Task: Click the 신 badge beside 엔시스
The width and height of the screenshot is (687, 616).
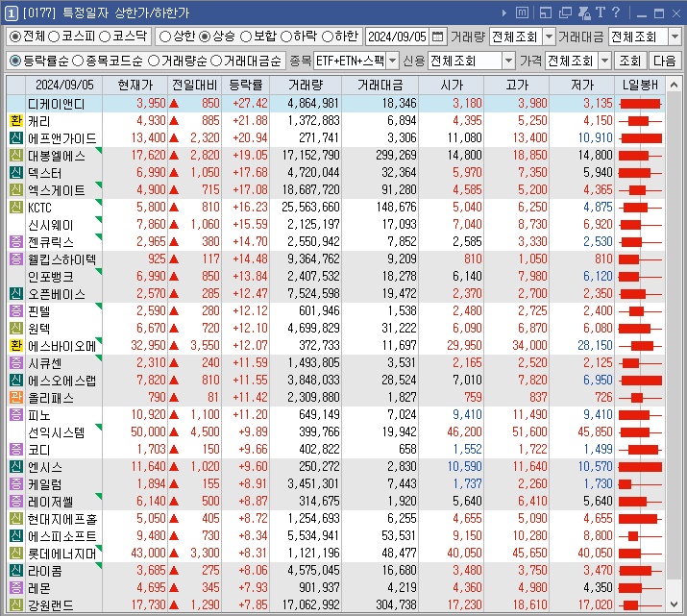Action: (x=15, y=467)
